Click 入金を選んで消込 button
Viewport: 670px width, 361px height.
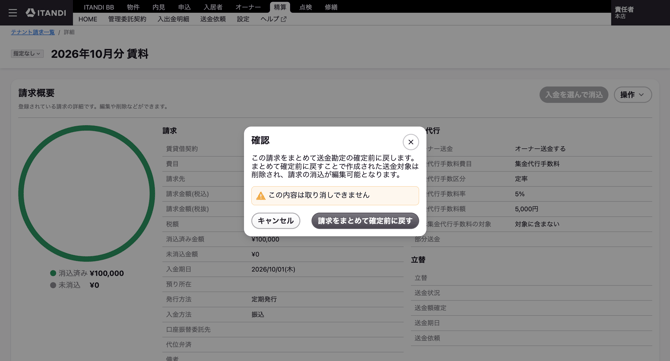point(573,95)
